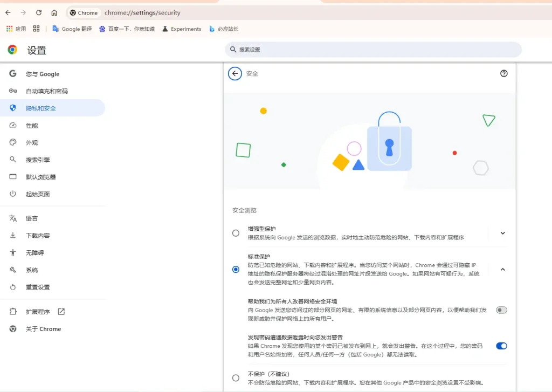This screenshot has height=392, width=552.
Task: Open Google 翻译 bookmark
Action: click(x=72, y=29)
